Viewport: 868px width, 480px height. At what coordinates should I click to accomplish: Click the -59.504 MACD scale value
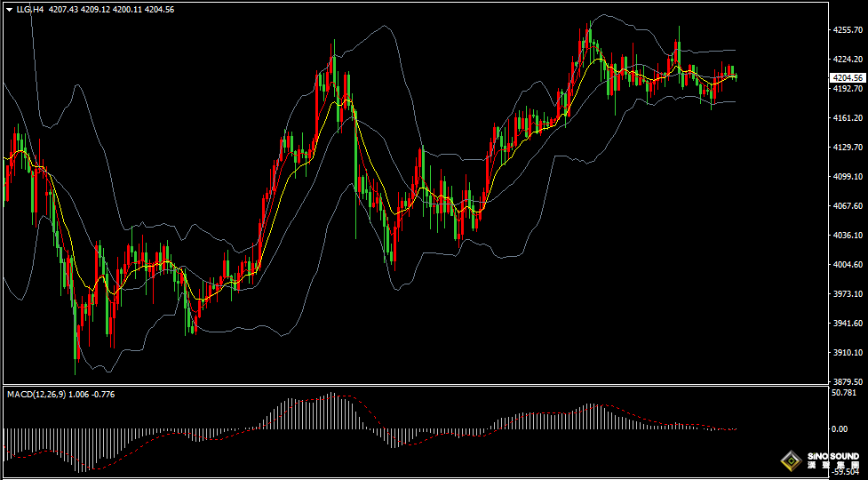click(x=844, y=473)
